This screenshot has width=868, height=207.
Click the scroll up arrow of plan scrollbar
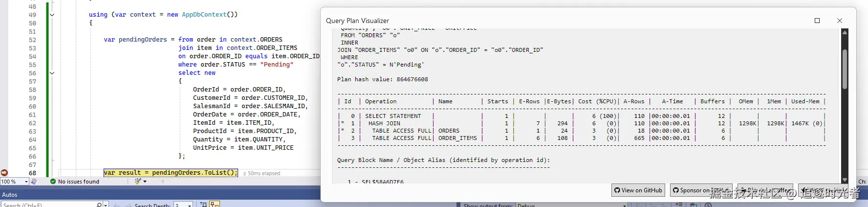coord(845,33)
